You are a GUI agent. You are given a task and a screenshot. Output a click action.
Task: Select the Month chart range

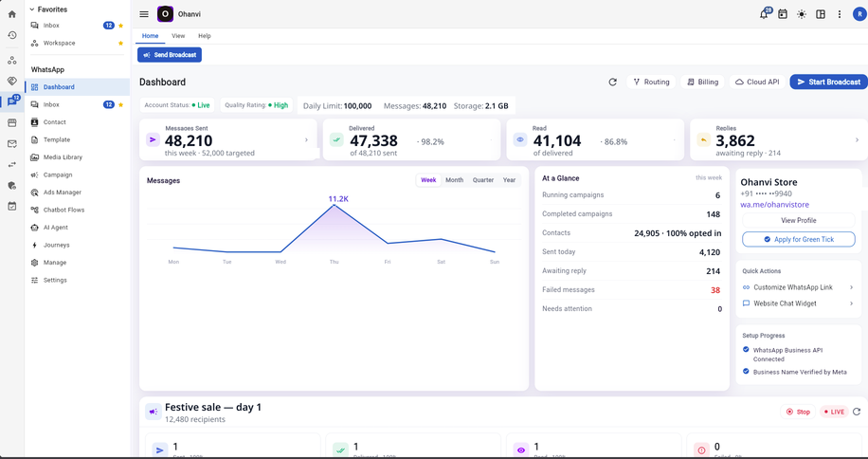coord(455,180)
